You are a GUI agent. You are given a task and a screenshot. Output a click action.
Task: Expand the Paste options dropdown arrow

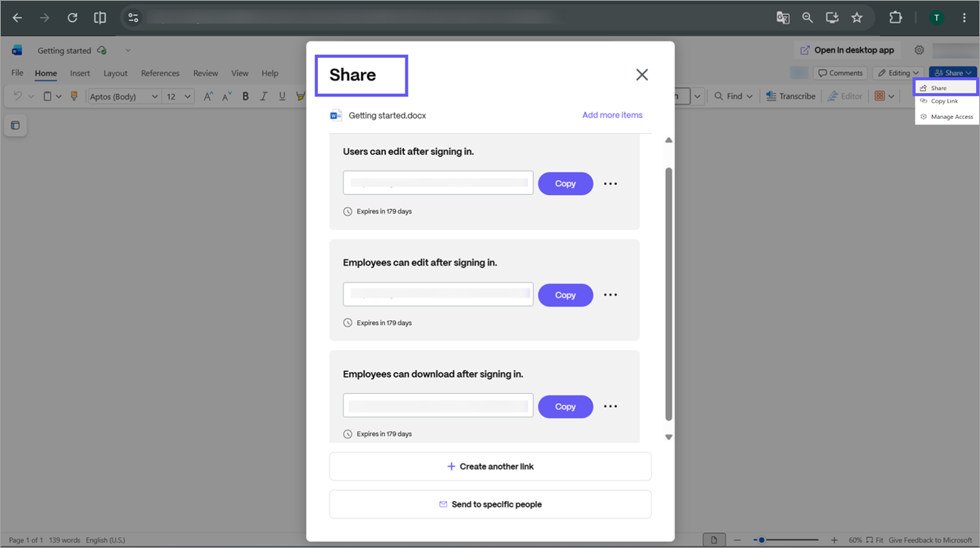click(x=59, y=96)
